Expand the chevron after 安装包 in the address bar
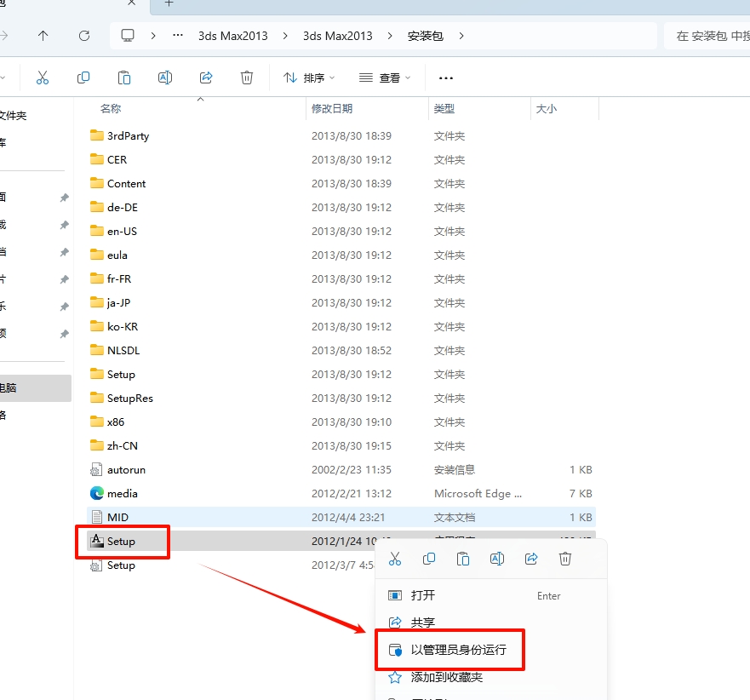 click(x=461, y=36)
